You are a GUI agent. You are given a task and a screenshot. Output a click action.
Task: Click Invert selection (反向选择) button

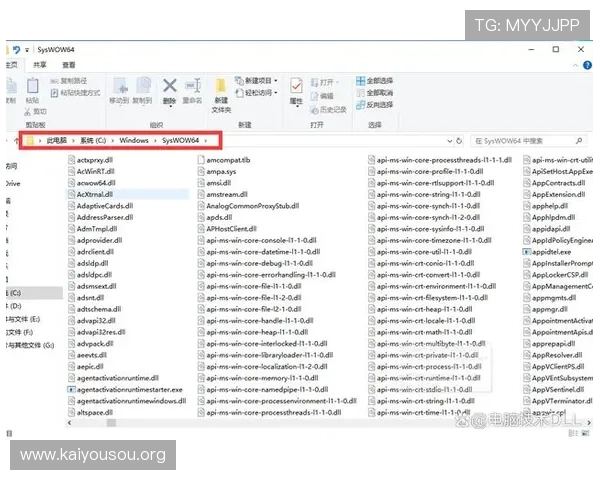pyautogui.click(x=374, y=104)
